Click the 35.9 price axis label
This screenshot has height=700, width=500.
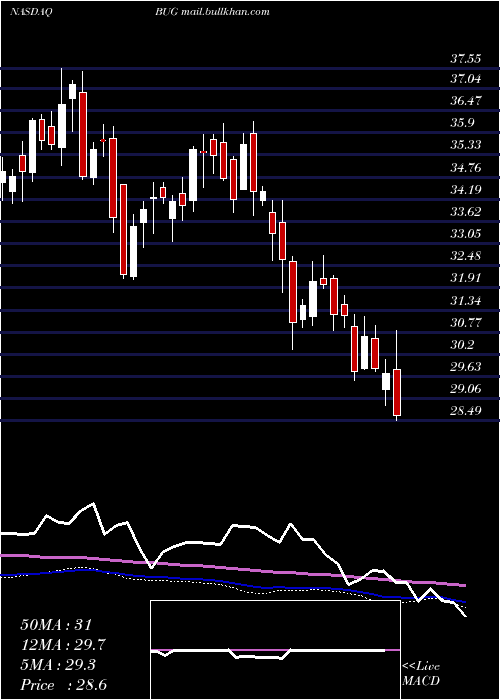(462, 123)
